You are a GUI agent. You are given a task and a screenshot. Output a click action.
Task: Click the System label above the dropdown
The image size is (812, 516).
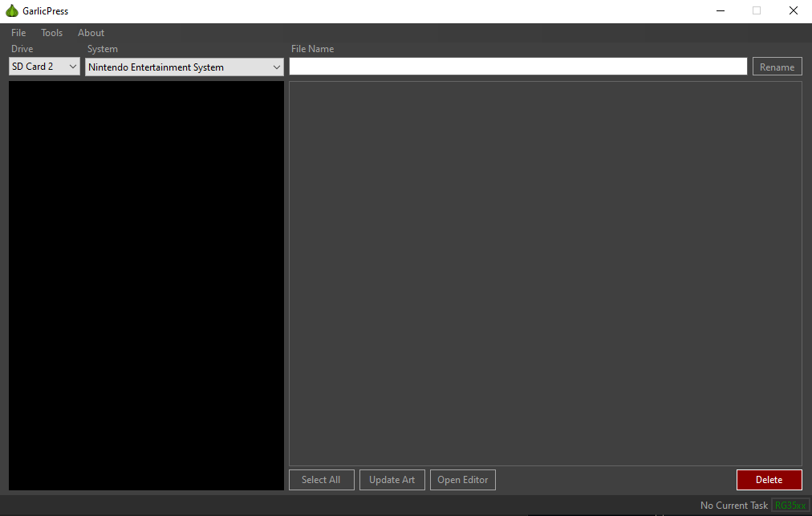(x=102, y=48)
